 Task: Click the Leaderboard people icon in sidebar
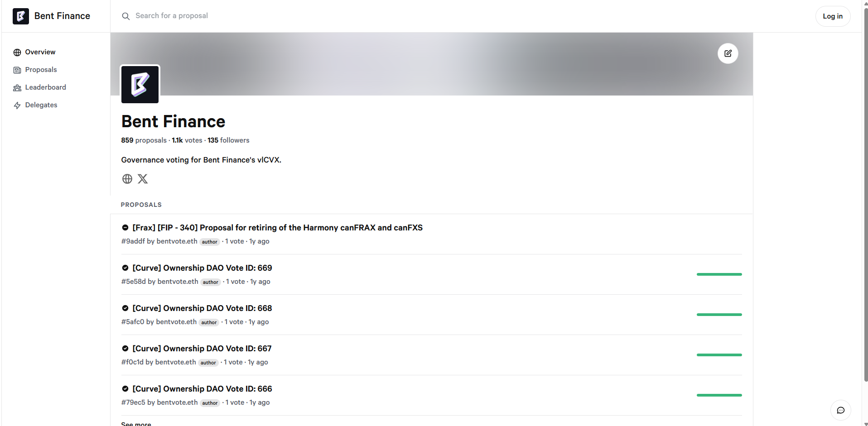17,88
